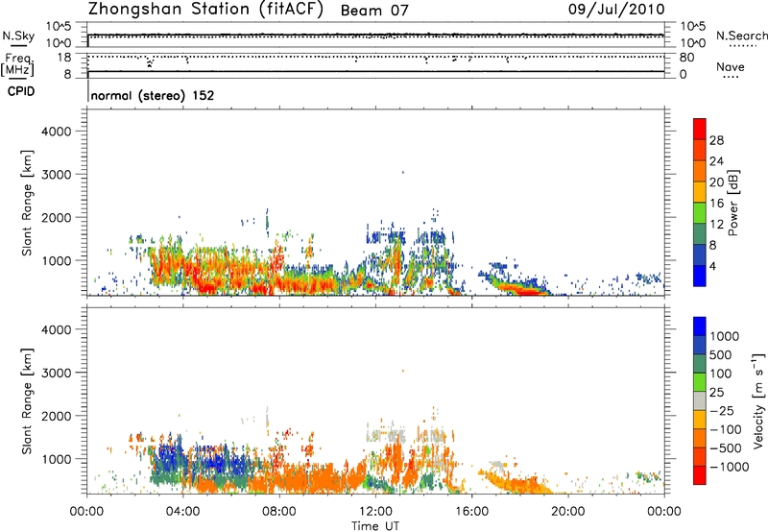This screenshot has height=532, width=768.
Task: Pick the red top segment of Power color bar
Action: [700, 129]
